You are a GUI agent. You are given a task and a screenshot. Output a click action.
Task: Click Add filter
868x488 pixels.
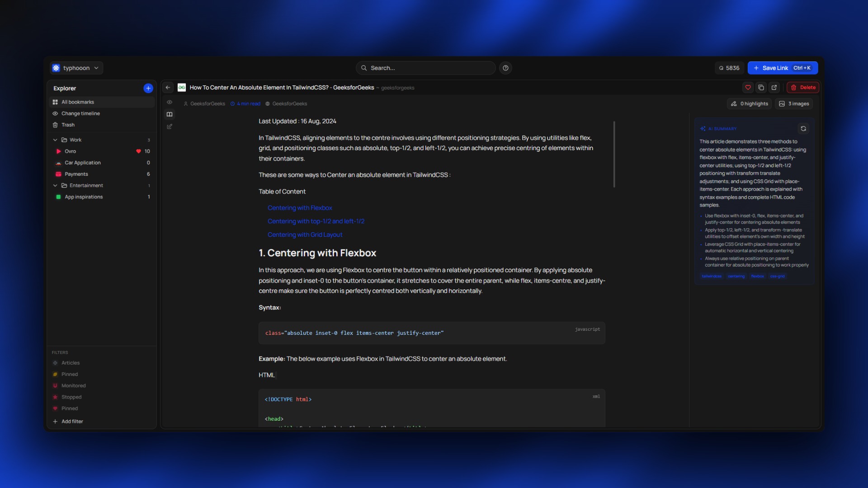pos(68,422)
